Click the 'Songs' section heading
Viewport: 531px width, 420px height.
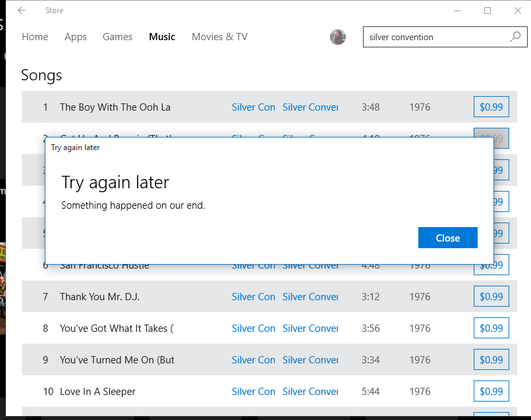[42, 75]
